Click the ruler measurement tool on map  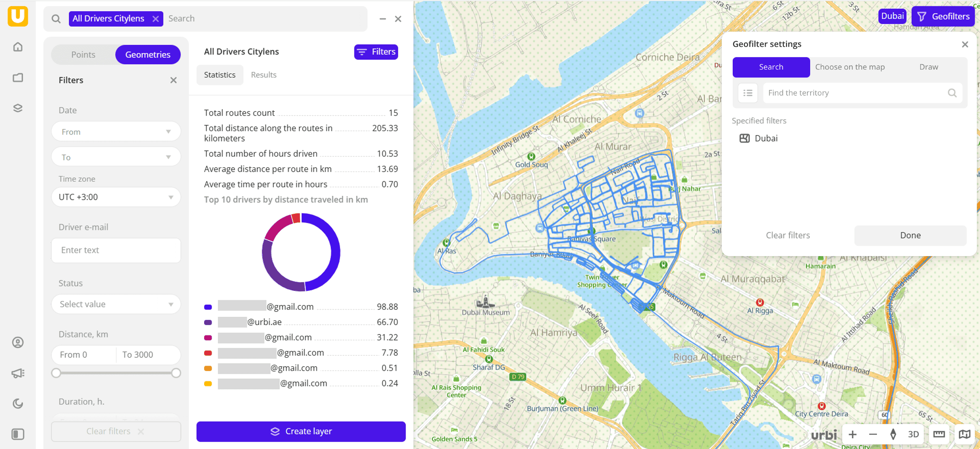(x=939, y=435)
